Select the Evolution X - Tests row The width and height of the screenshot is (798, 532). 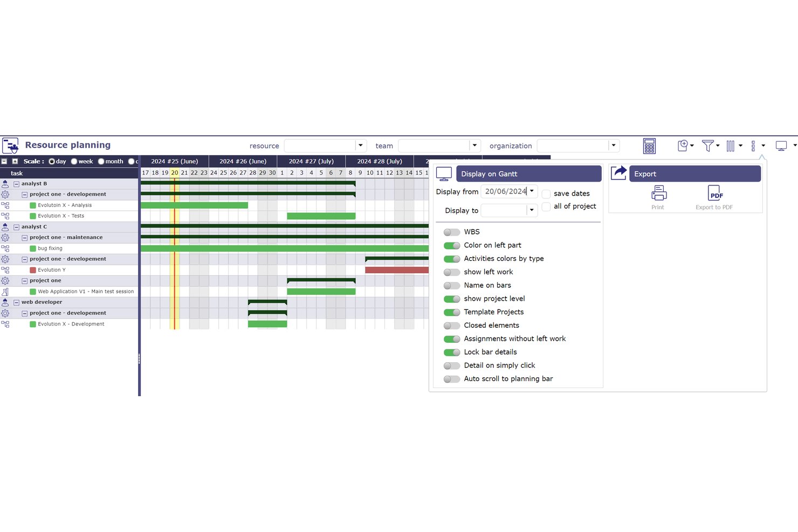69,216
